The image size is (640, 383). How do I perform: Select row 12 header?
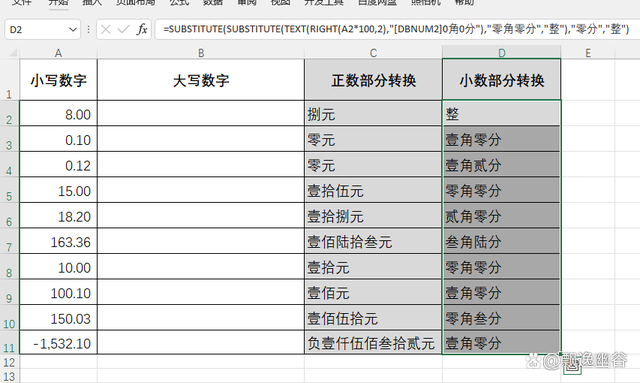click(9, 362)
